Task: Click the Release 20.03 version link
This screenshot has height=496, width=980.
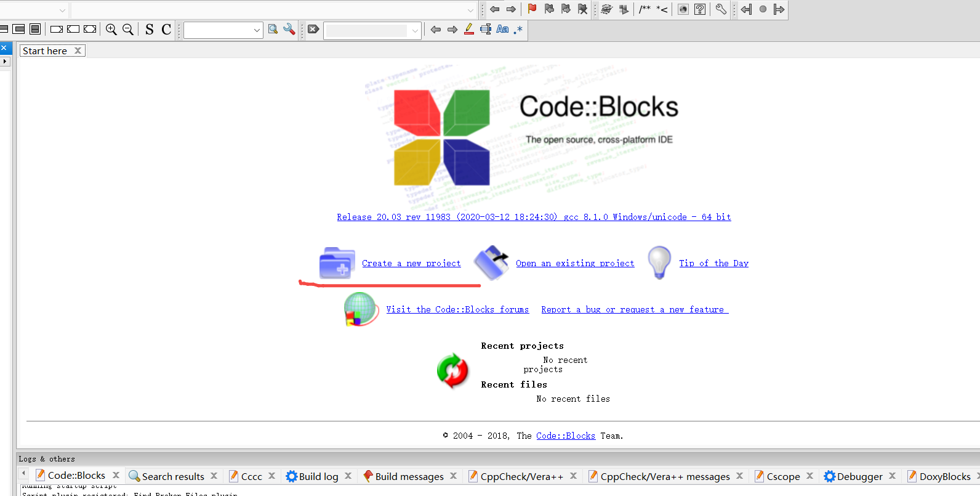Action: (534, 217)
